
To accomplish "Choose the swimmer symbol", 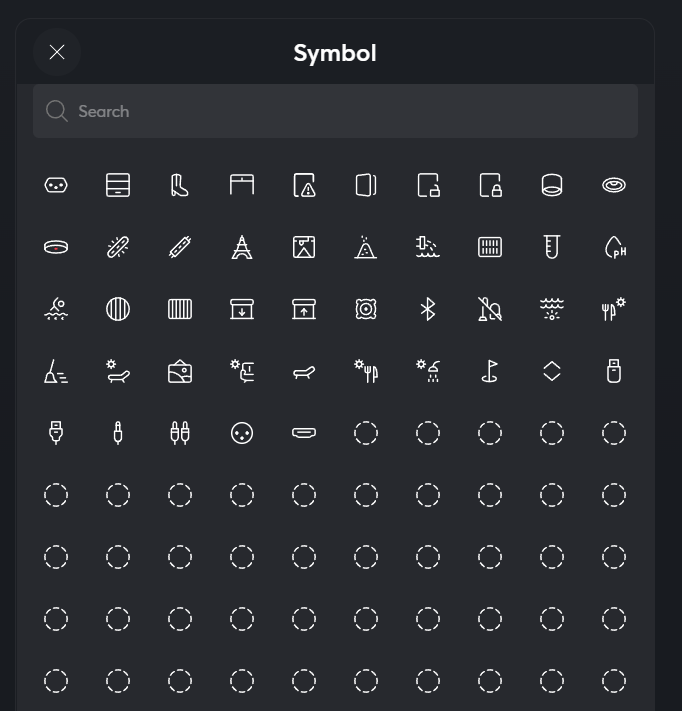I will point(57,309).
